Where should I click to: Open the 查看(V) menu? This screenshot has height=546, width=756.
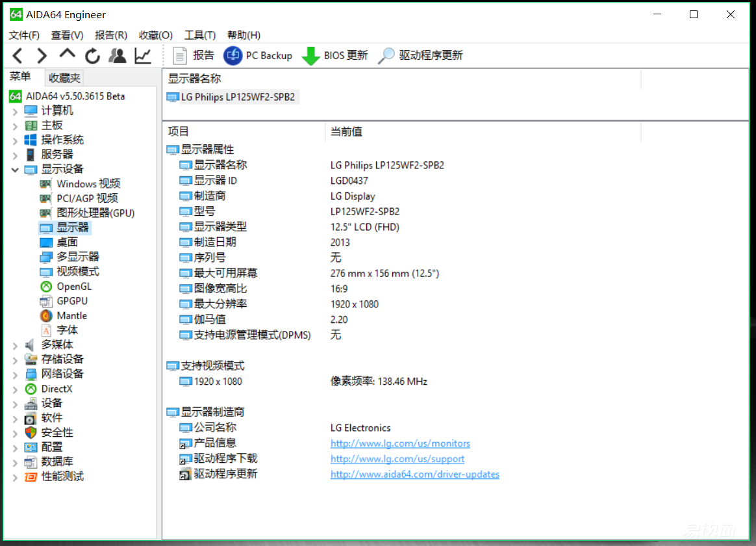point(67,35)
